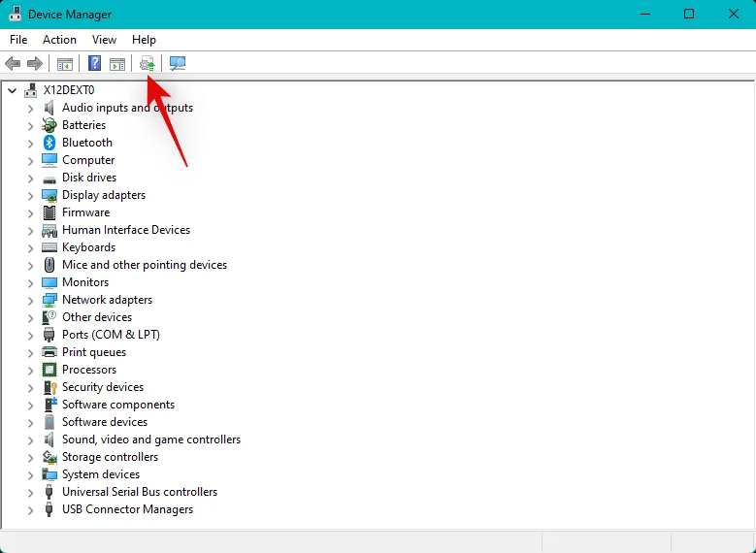Click the Device Manager title bar icon

[x=15, y=14]
